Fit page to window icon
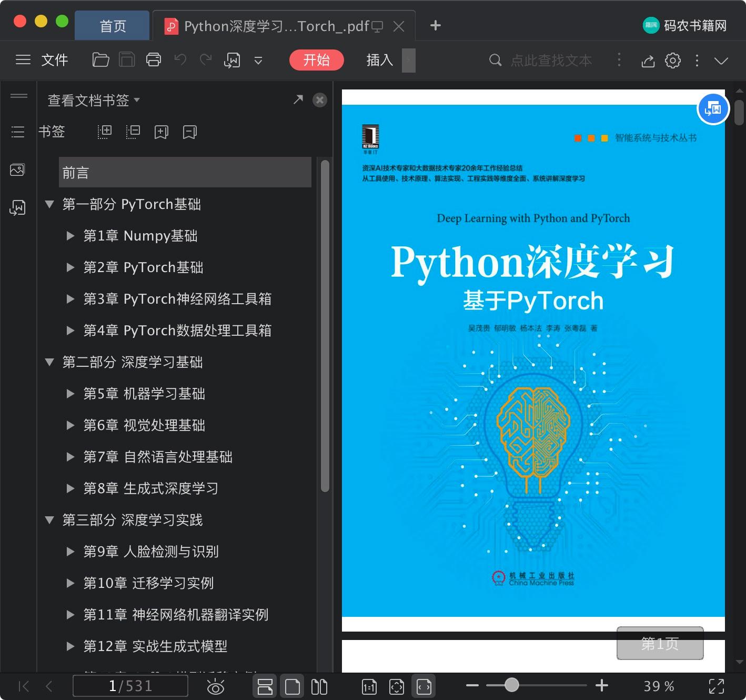The height and width of the screenshot is (700, 746). coord(397,686)
